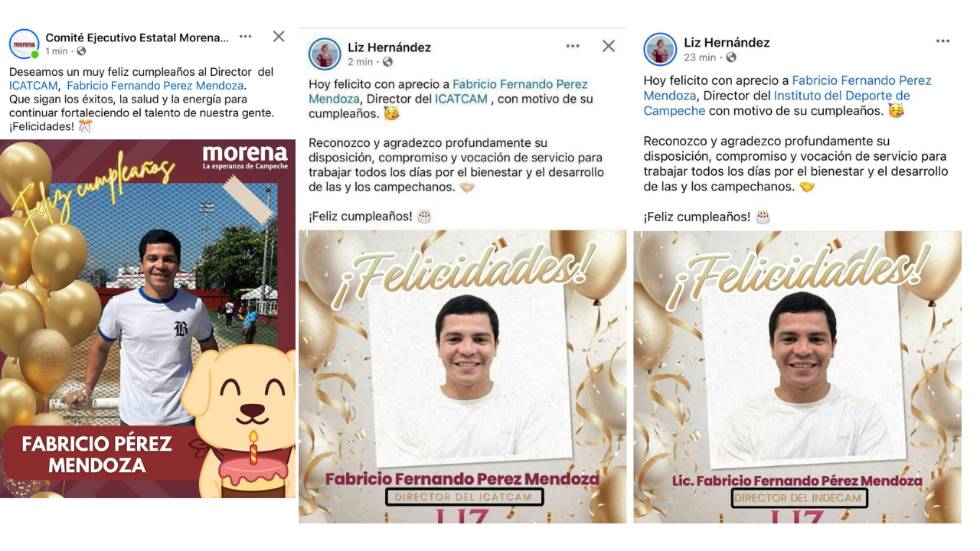Open Felicidades image labeled Director del INDECAM
The height and width of the screenshot is (551, 980).
tap(797, 377)
